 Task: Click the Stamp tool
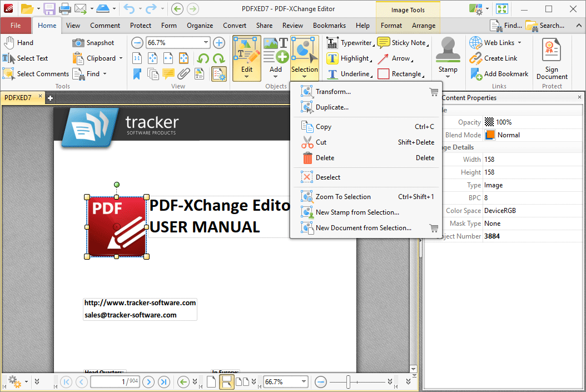448,56
